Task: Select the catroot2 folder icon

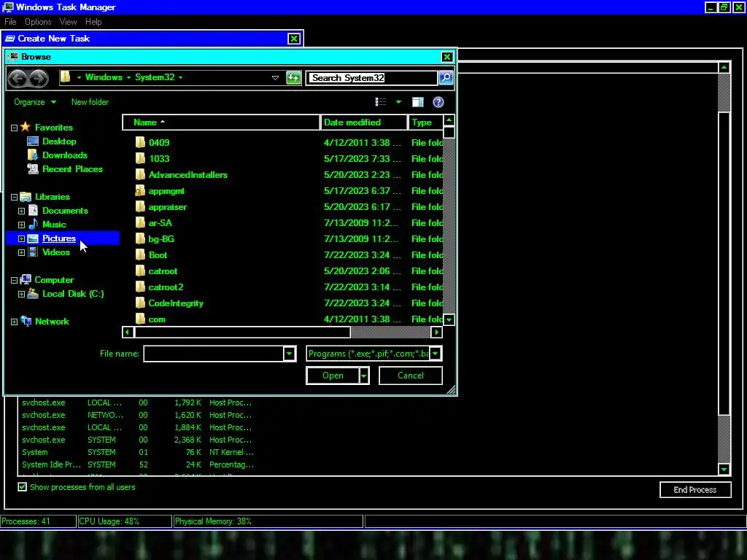Action: pyautogui.click(x=140, y=287)
